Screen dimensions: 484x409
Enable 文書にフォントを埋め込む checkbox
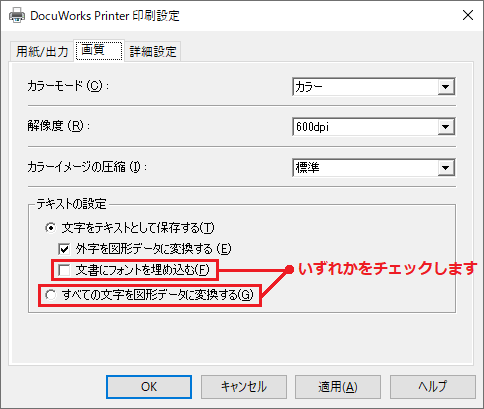click(64, 270)
